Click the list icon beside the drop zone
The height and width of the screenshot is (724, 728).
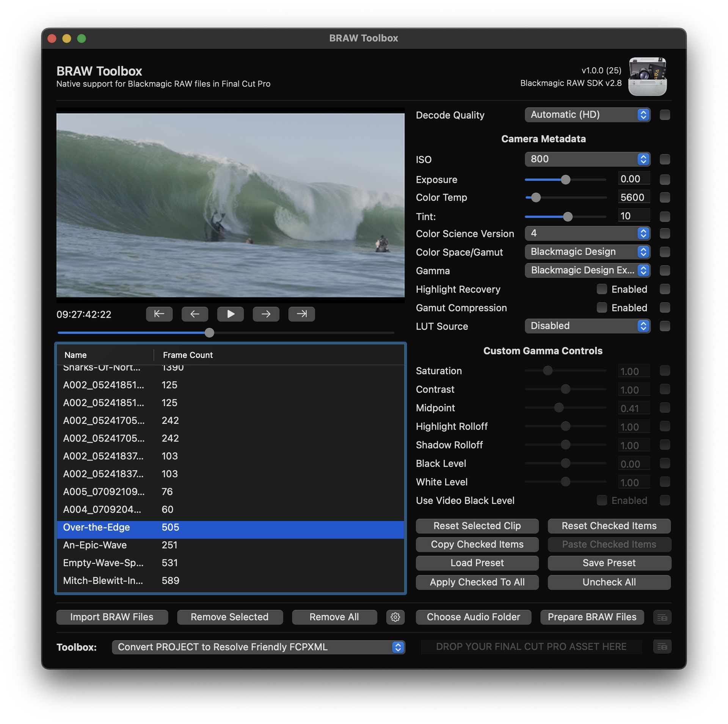pos(662,647)
